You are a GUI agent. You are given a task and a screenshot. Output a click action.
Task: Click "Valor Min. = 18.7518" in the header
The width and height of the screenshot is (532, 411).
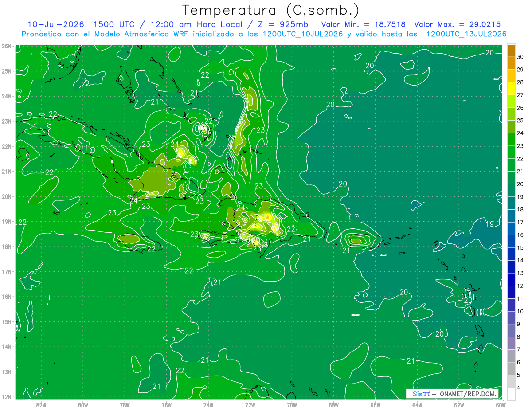(x=364, y=24)
